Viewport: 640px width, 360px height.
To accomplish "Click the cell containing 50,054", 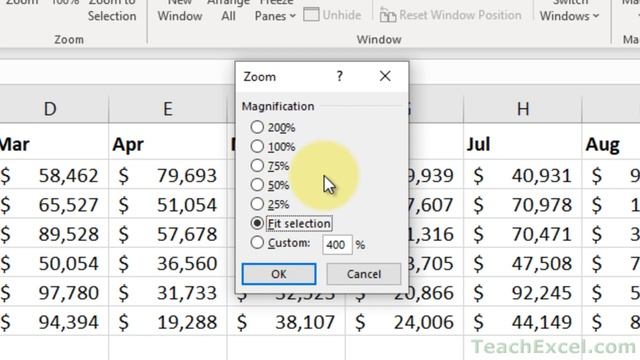I will coord(54,263).
